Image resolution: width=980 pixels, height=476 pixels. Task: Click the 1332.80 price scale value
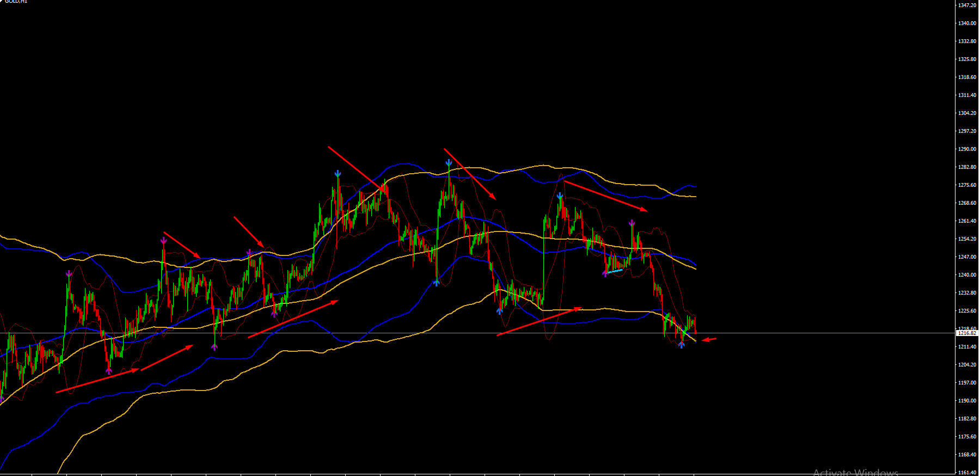click(x=967, y=41)
